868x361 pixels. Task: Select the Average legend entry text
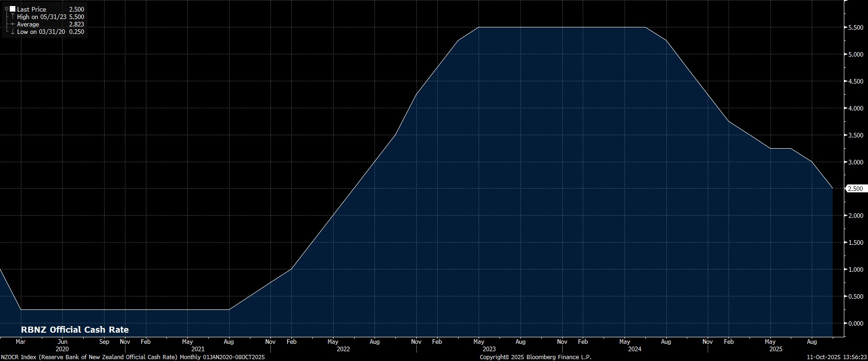(x=28, y=24)
